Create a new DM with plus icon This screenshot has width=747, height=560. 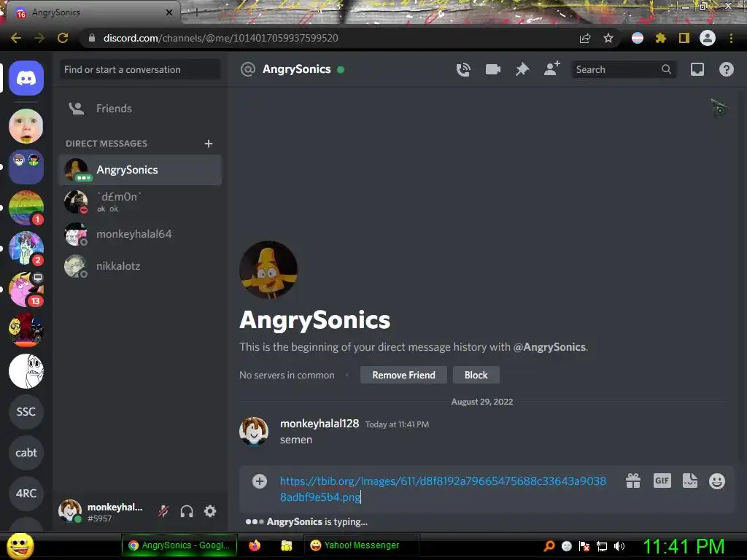click(x=208, y=144)
